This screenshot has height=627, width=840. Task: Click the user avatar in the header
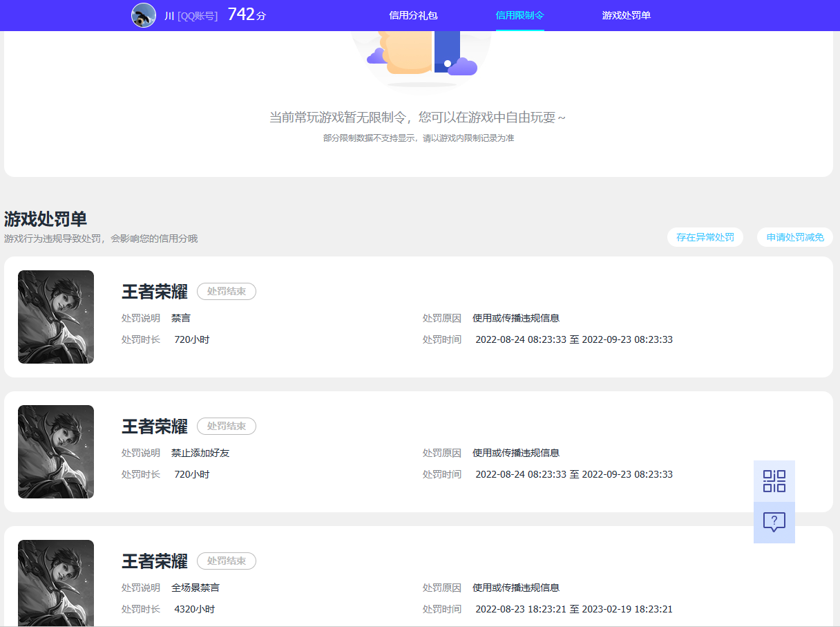click(144, 15)
